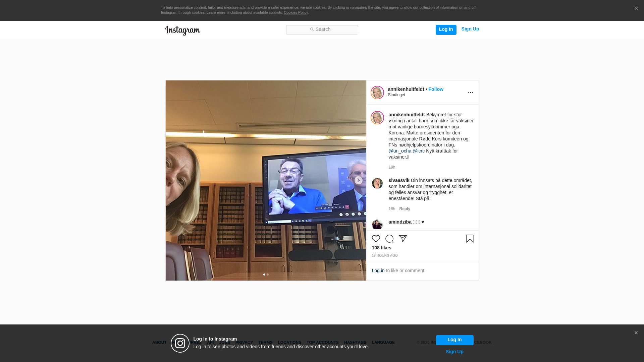Click Instagram camera icon in bottom banner
Viewport: 644px width, 362px height.
pos(180,343)
